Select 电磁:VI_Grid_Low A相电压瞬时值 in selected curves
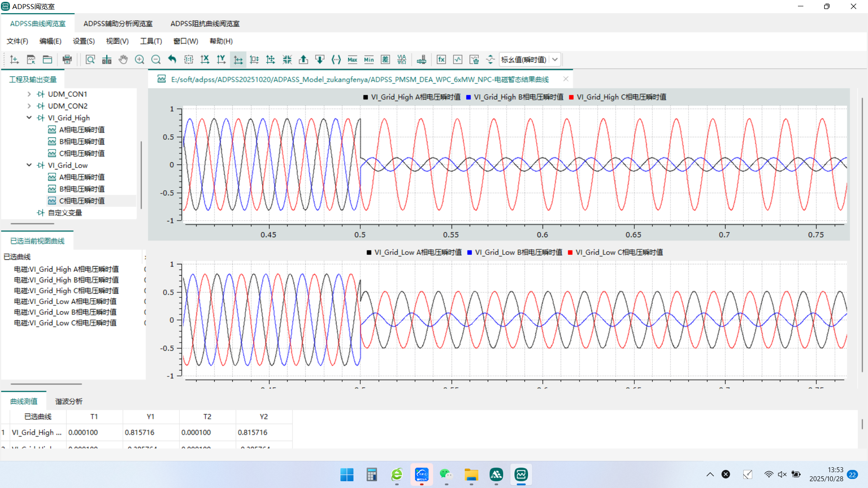This screenshot has width=868, height=488. [65, 301]
